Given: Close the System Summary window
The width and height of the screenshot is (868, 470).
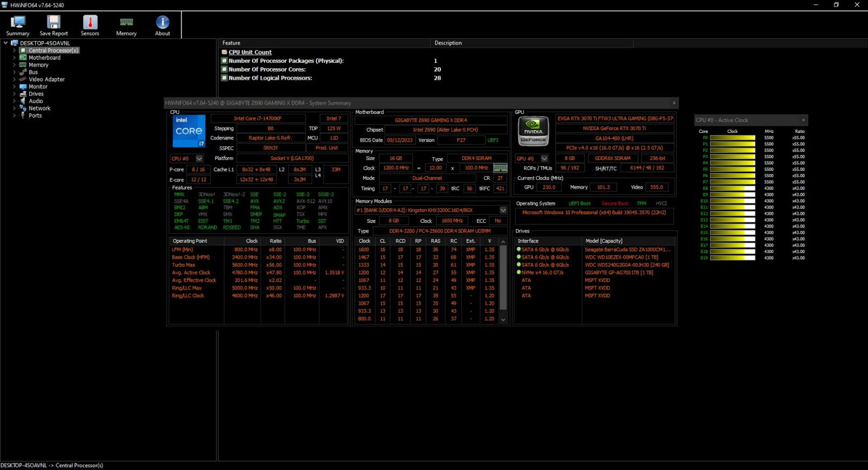Looking at the screenshot, I should click(x=674, y=102).
